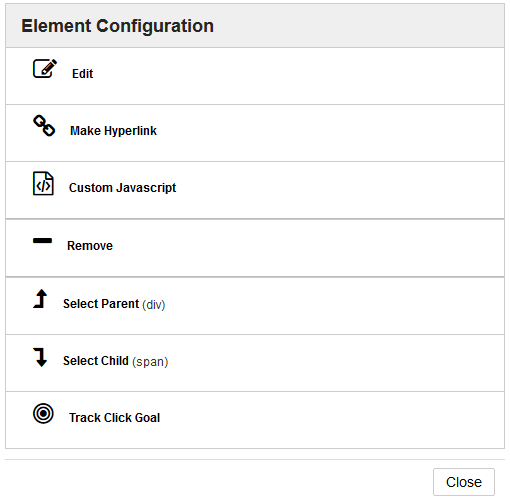
Task: Select Make Hyperlink option
Action: tap(255, 133)
